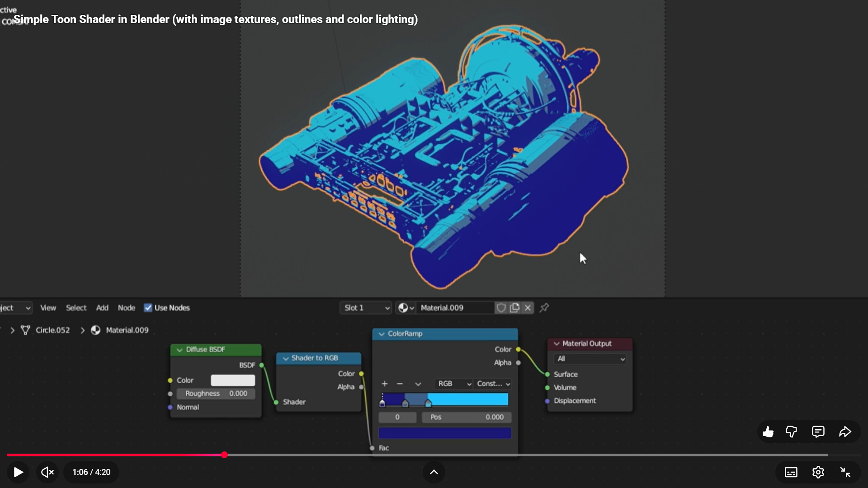Add a color stop with plus button
Image resolution: width=868 pixels, height=488 pixels.
(x=385, y=384)
